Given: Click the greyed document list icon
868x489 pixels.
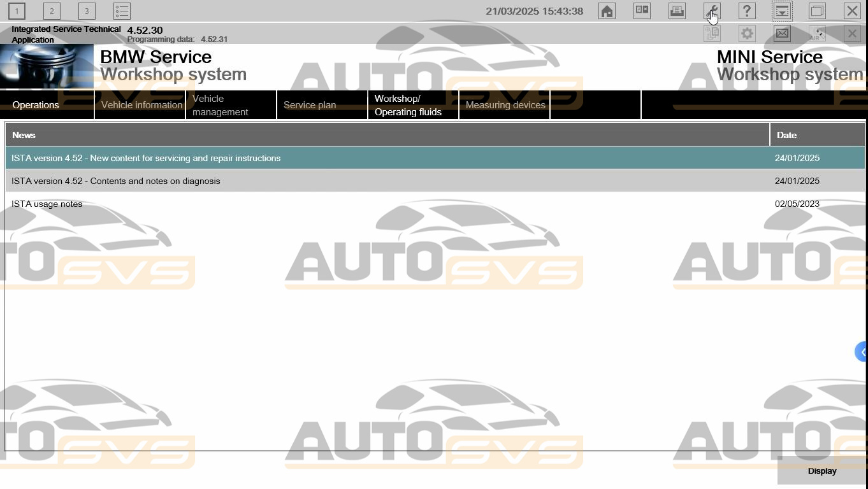Looking at the screenshot, I should click(712, 33).
